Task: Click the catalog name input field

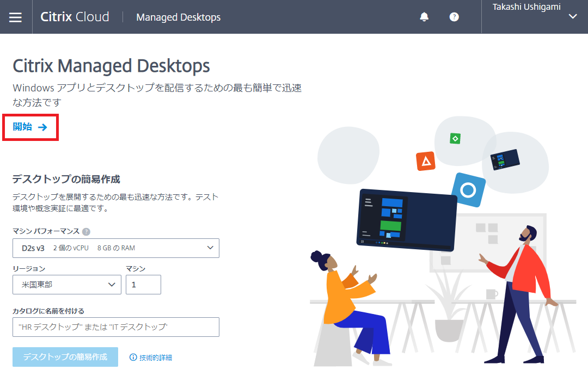Action: click(116, 327)
